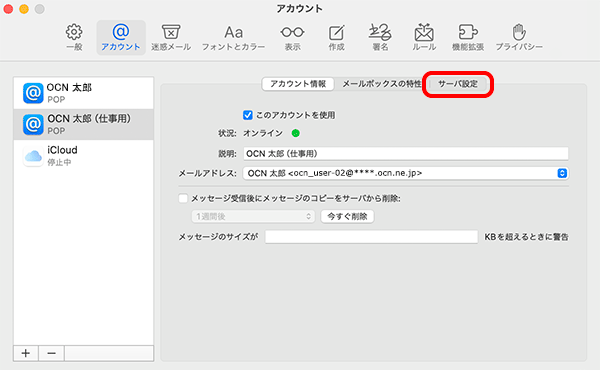Open the 迷惑メール junk mail pane

(171, 37)
